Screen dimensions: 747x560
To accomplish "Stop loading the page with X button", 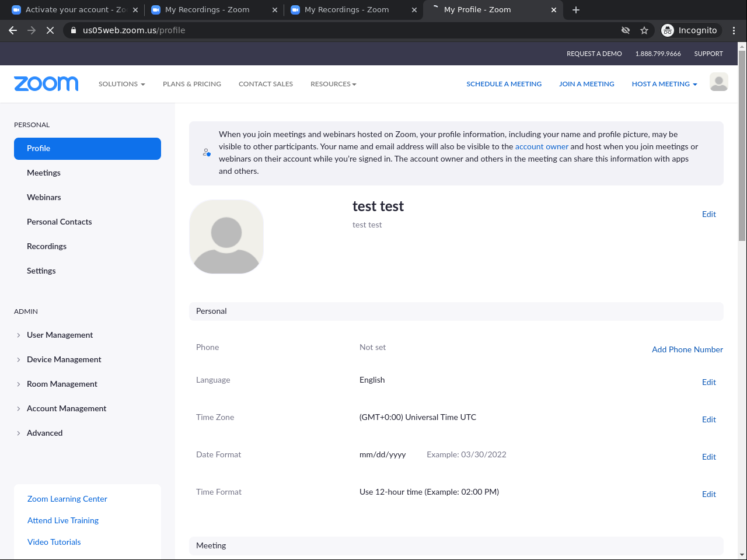I will click(x=50, y=30).
